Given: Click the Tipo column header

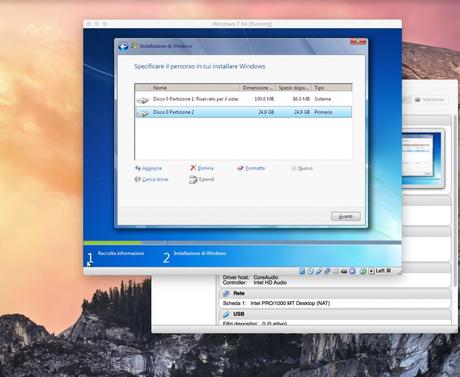Looking at the screenshot, I should pyautogui.click(x=332, y=88).
